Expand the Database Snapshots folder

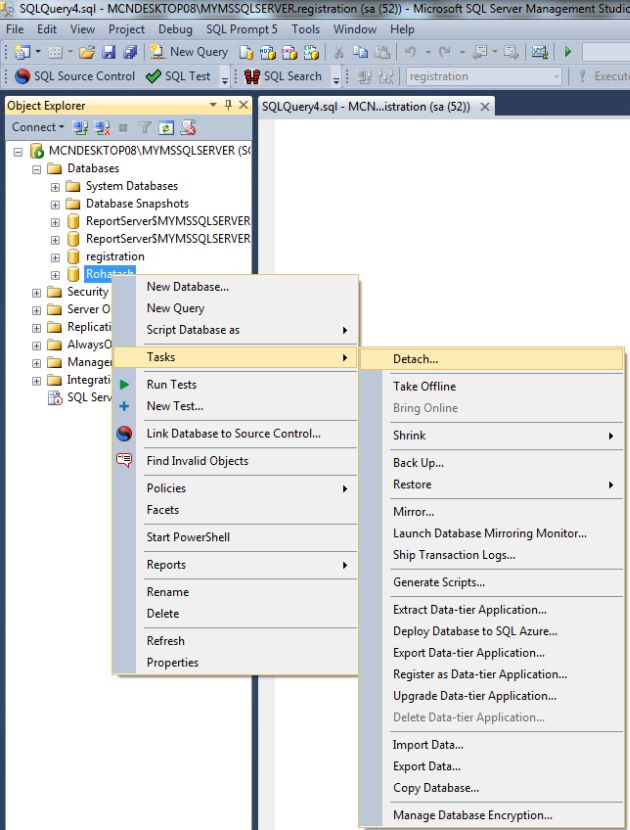click(x=55, y=205)
